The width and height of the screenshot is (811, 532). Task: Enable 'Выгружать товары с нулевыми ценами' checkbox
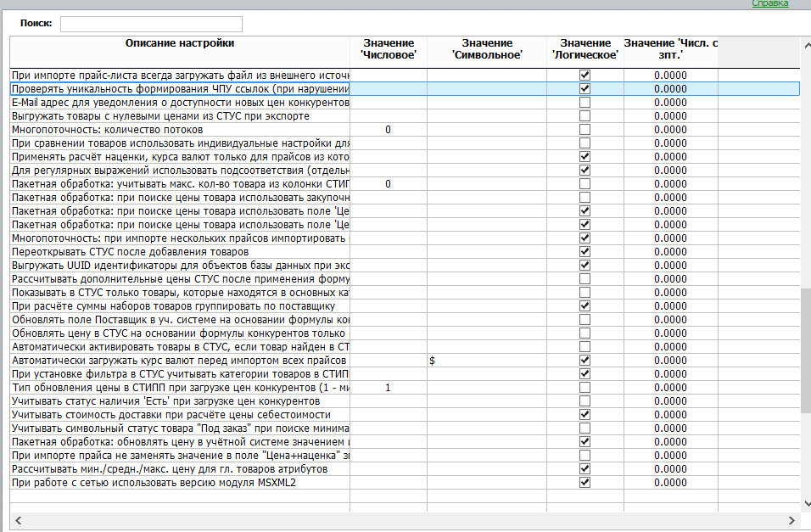click(x=585, y=116)
